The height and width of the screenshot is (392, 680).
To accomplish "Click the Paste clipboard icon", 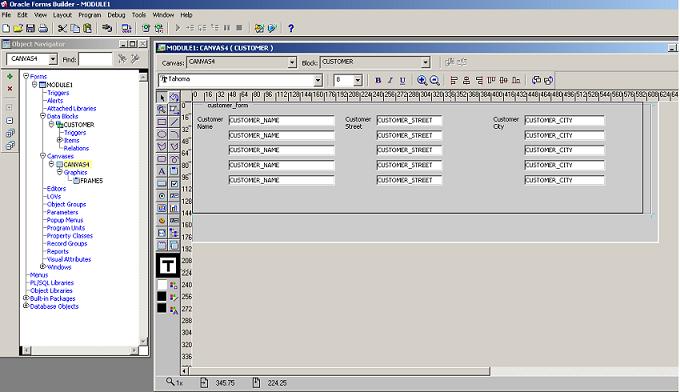I will tap(88, 28).
